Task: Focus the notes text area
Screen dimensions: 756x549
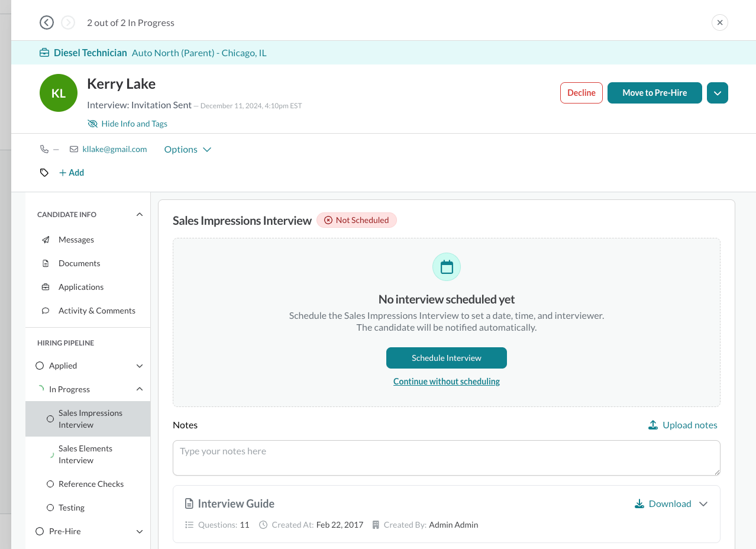Action: coord(447,458)
